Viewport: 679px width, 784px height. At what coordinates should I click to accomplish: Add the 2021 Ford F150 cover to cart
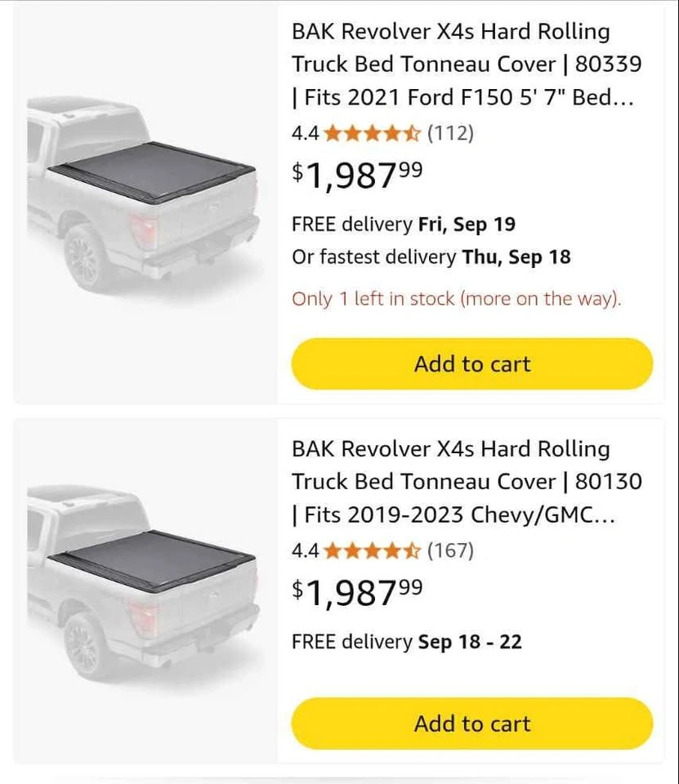(x=471, y=364)
